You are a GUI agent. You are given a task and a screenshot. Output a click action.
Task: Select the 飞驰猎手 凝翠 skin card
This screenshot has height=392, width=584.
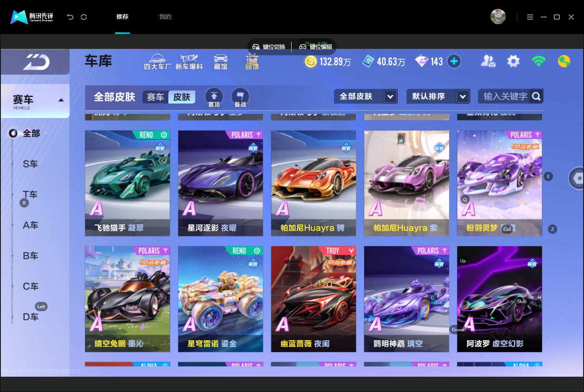click(128, 183)
